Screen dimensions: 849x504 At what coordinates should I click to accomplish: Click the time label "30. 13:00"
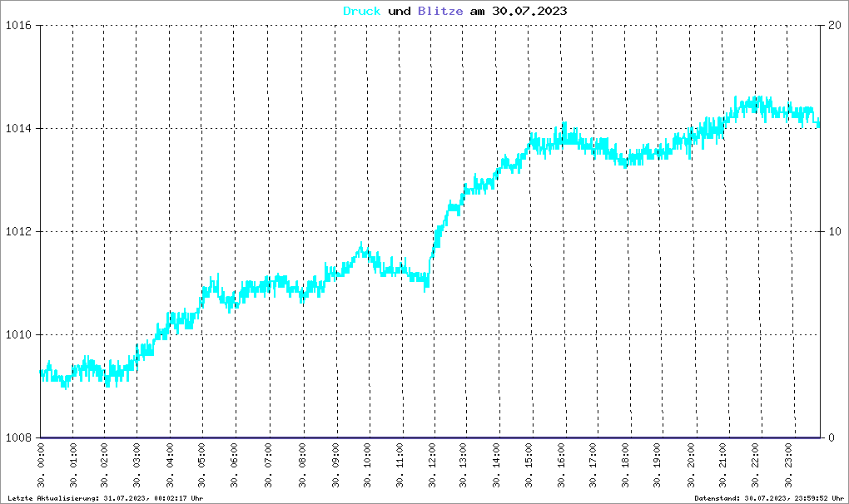coord(464,465)
